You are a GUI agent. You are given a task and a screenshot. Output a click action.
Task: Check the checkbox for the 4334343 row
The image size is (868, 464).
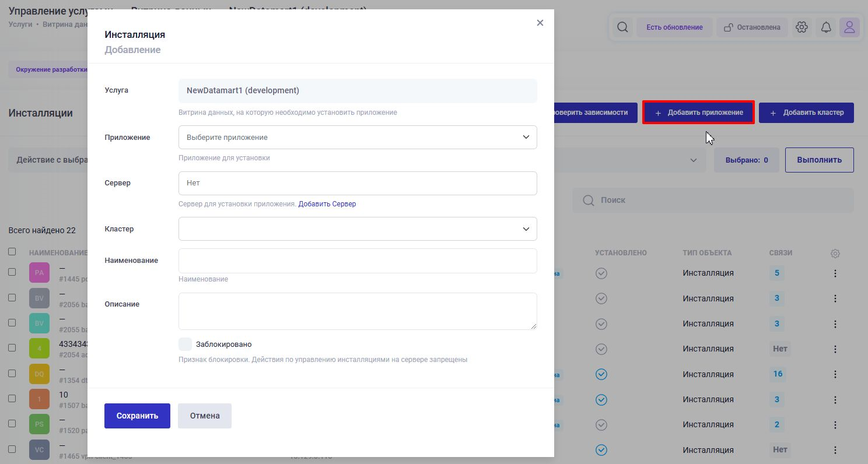[12, 347]
